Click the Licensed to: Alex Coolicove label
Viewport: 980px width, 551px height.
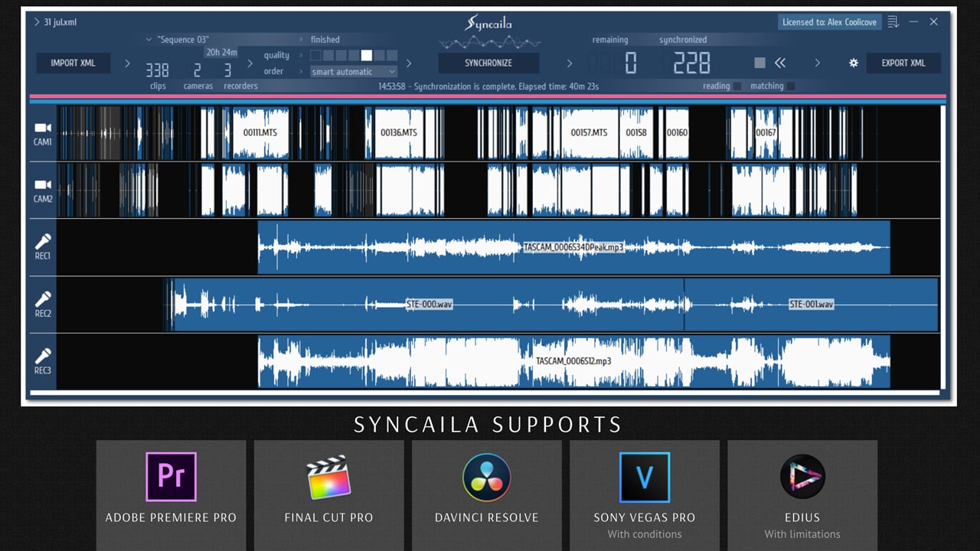pos(829,22)
